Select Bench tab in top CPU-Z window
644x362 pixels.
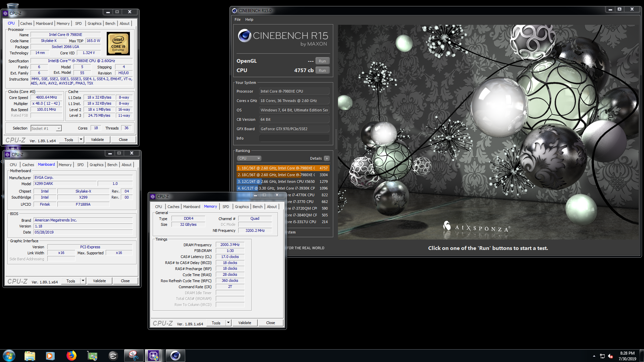pos(110,23)
